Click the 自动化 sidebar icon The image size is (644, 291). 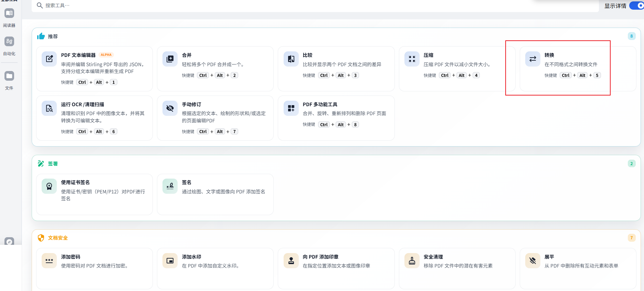click(x=9, y=42)
